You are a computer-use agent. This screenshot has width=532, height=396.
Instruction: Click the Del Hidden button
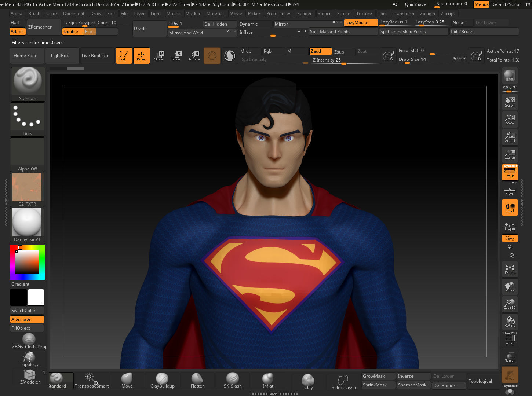point(220,24)
